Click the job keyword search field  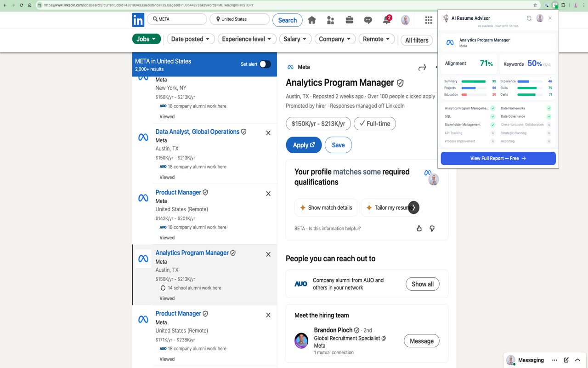177,19
